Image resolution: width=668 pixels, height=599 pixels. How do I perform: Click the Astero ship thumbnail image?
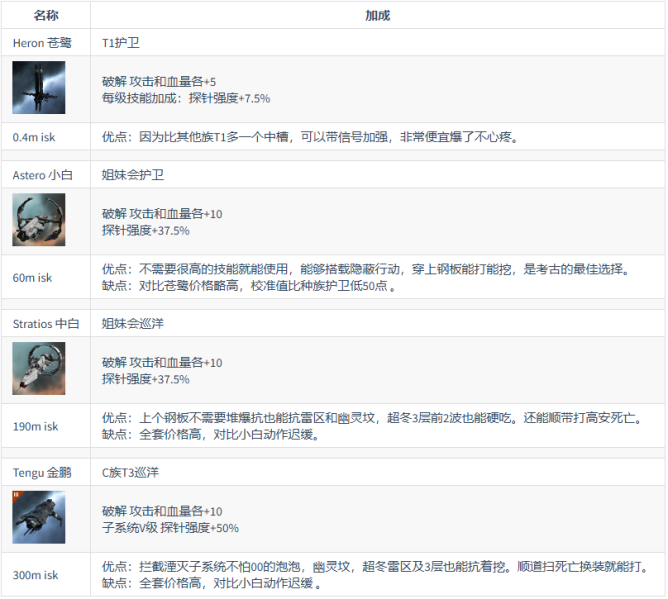tap(39, 219)
